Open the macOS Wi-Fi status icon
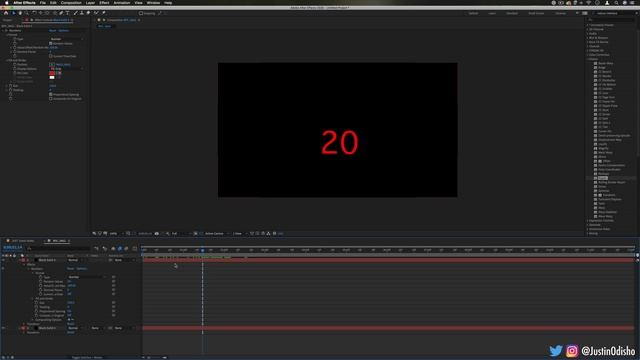This screenshot has width=640, height=360. coord(588,3)
